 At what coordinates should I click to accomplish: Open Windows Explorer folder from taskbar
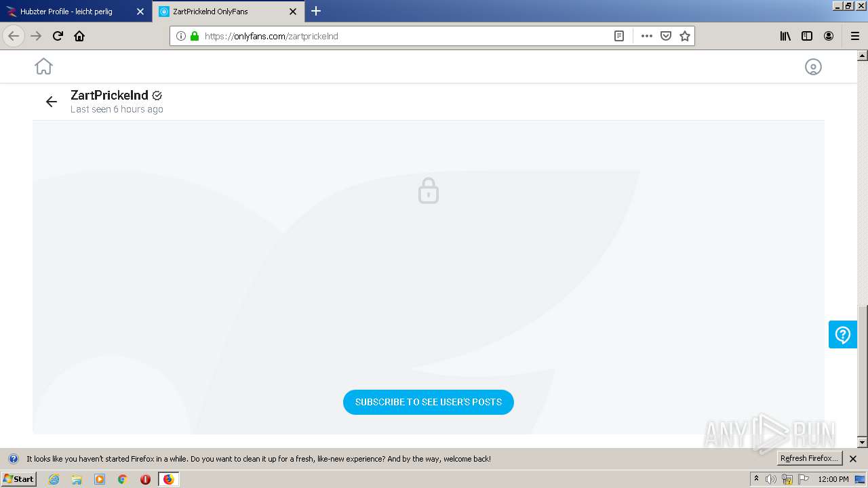(77, 479)
